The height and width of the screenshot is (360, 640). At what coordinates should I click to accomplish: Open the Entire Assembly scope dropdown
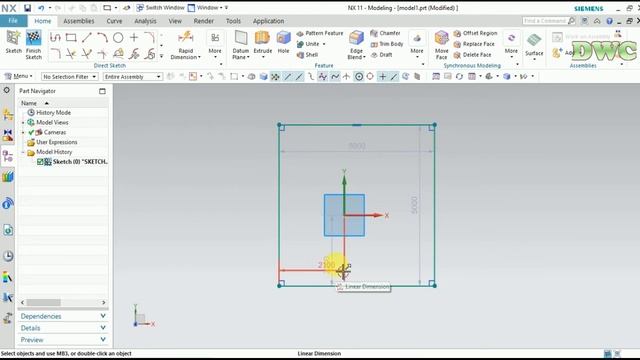coord(133,76)
